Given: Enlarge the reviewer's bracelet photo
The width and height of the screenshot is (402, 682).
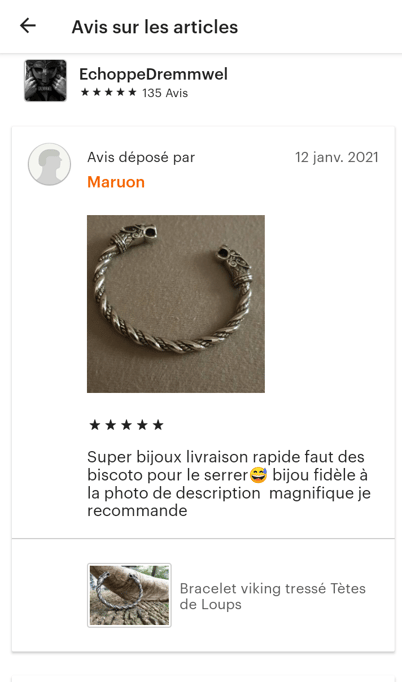Looking at the screenshot, I should pos(176,304).
